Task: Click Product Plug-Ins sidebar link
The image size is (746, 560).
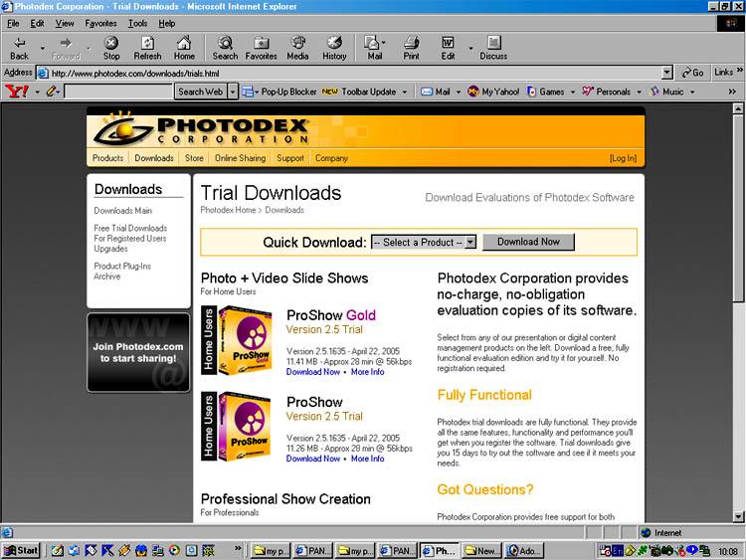Action: click(122, 266)
